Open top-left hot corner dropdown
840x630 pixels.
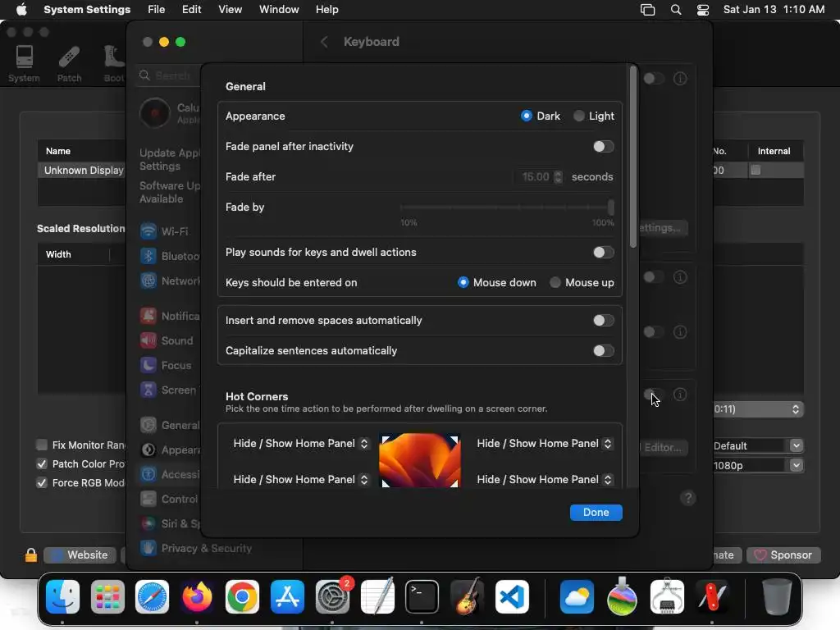300,443
